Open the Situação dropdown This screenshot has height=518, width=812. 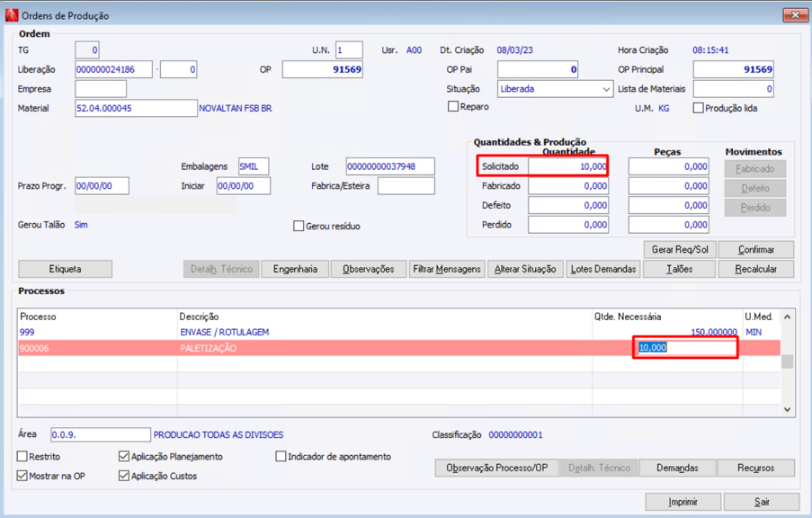click(606, 89)
